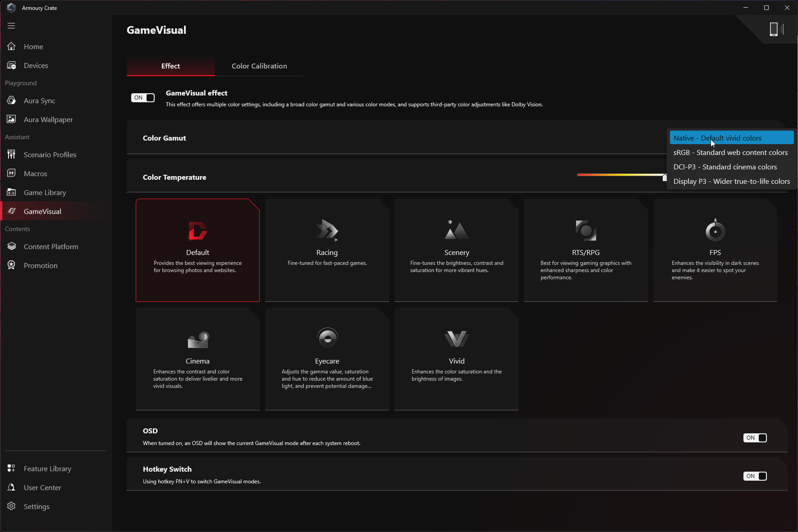Screen dimensions: 798x532
Task: Click the Color Temperature gradient track
Action: click(621, 175)
